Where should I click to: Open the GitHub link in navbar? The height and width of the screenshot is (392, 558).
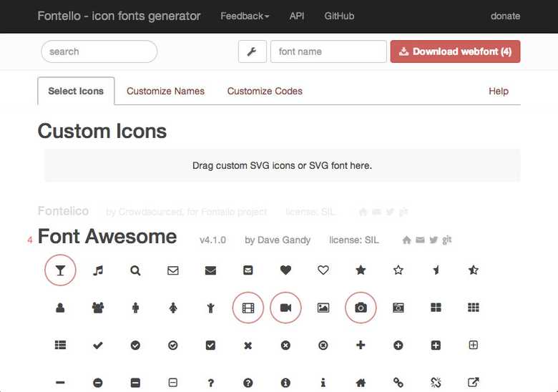coord(339,16)
